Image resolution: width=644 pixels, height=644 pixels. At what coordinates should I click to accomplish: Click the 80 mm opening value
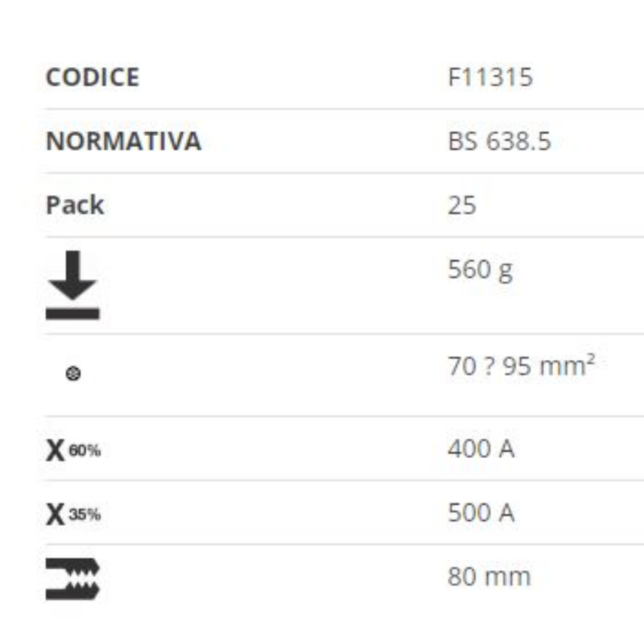[489, 577]
